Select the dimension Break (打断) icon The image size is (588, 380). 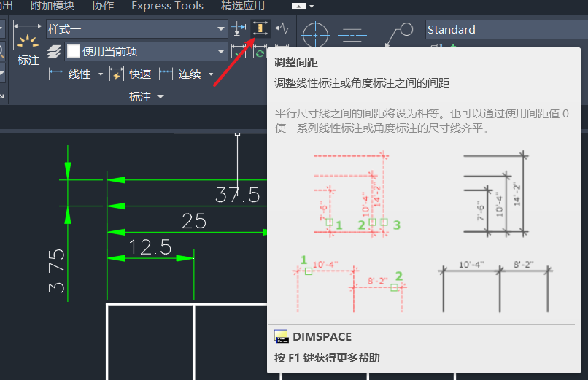pos(239,29)
